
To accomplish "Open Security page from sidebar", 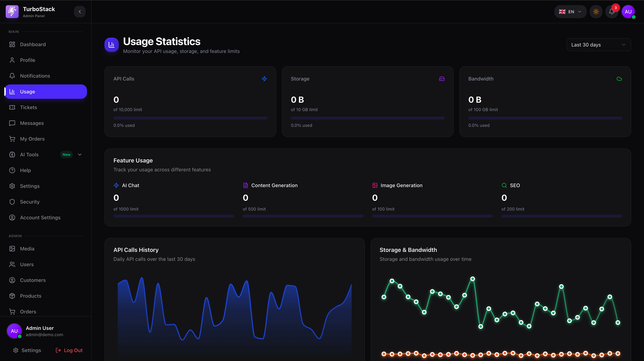I will coord(30,202).
